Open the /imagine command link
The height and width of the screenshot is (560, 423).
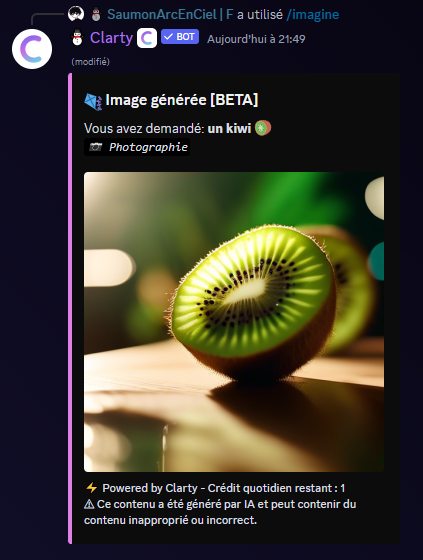point(313,14)
